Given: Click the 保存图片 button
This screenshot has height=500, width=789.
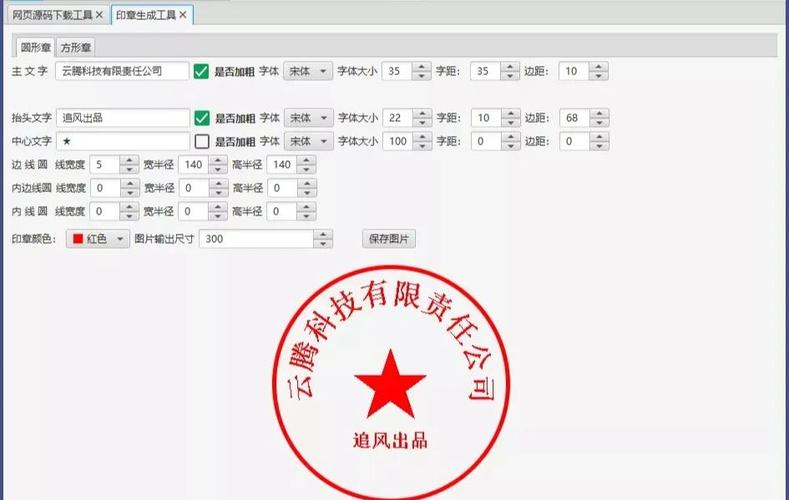Looking at the screenshot, I should 388,239.
